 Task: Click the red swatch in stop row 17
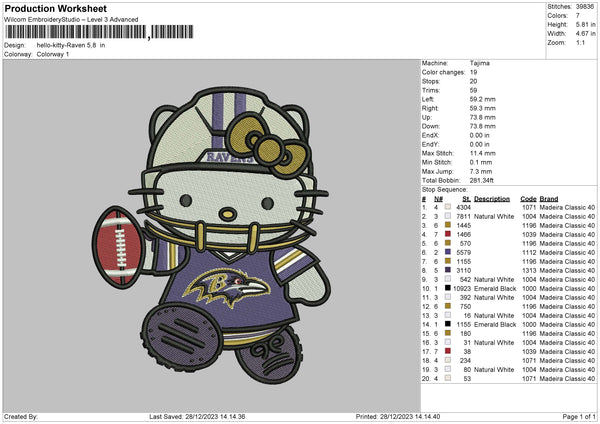[448, 351]
